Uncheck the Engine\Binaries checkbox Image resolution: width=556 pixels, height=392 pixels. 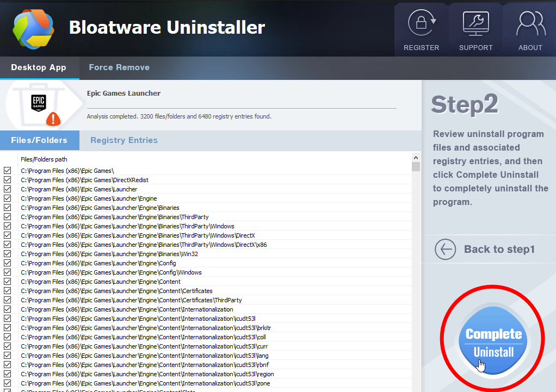[8, 207]
